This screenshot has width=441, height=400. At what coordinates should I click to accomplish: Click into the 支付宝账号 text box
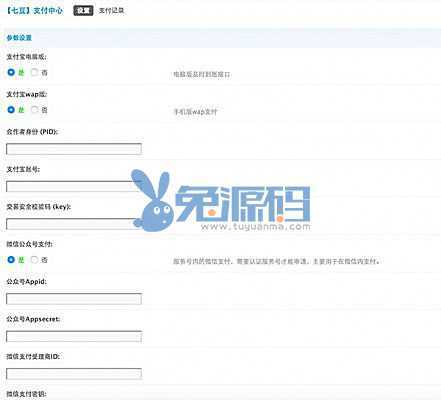tap(74, 186)
